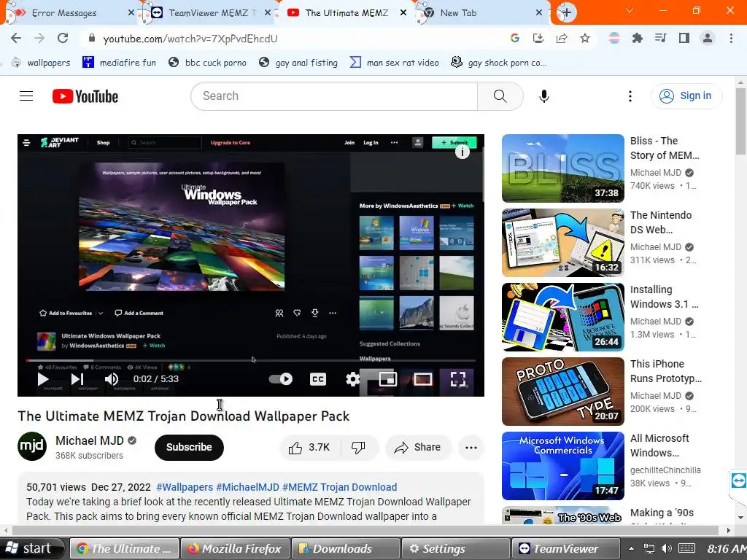The height and width of the screenshot is (560, 747).
Task: Open the Bliss video thumbnail
Action: 562,168
